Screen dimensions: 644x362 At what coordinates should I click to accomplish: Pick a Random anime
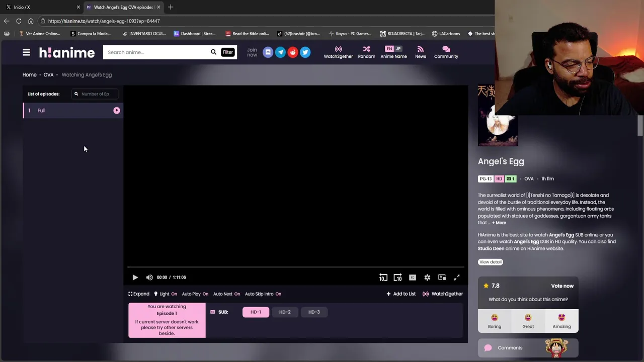click(366, 52)
